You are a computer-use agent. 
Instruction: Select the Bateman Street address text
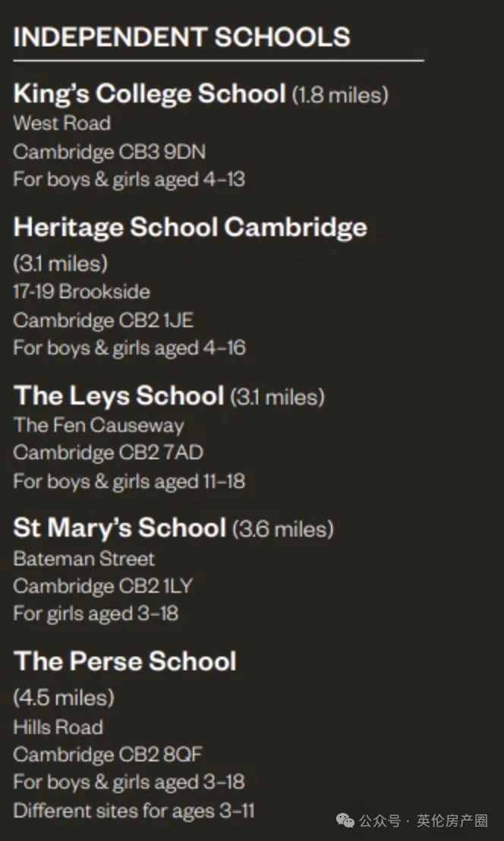83,559
